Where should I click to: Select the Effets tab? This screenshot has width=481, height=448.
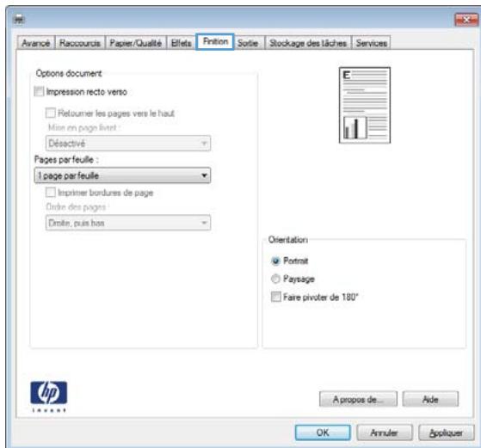(x=181, y=43)
